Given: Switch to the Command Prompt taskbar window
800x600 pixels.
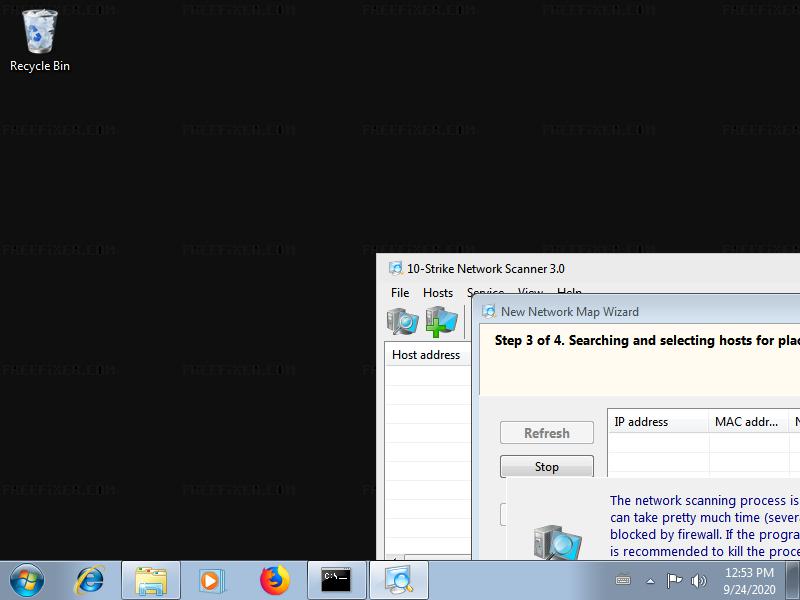Looking at the screenshot, I should pos(336,580).
